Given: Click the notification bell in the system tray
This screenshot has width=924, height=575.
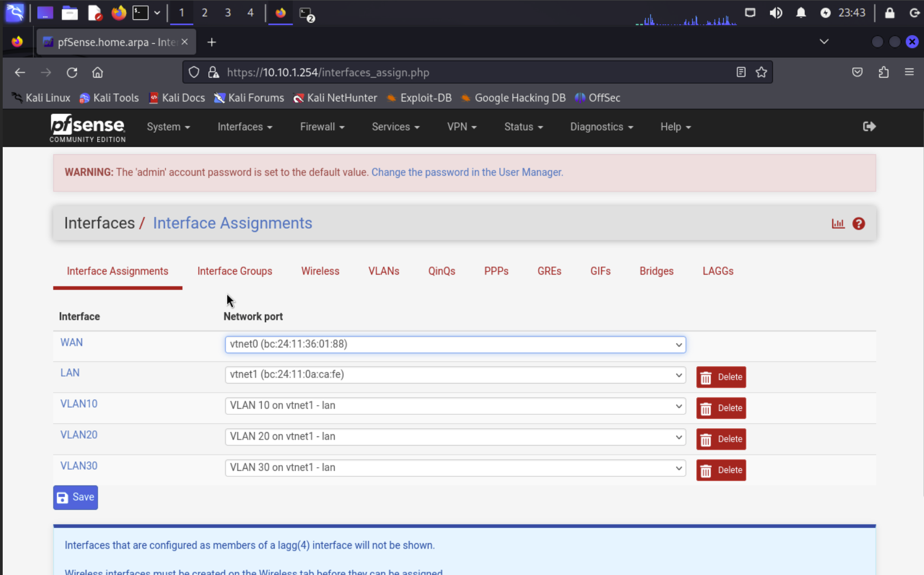Looking at the screenshot, I should pos(801,12).
